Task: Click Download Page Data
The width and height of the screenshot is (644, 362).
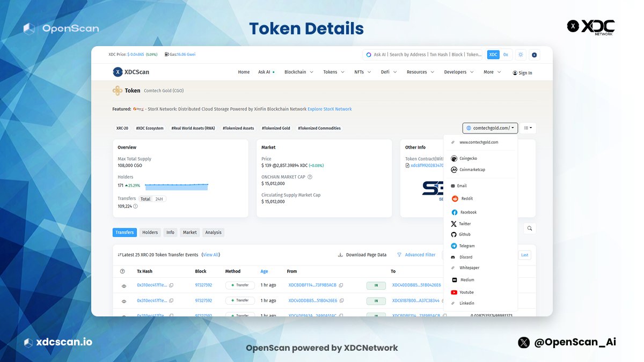Action: point(362,255)
